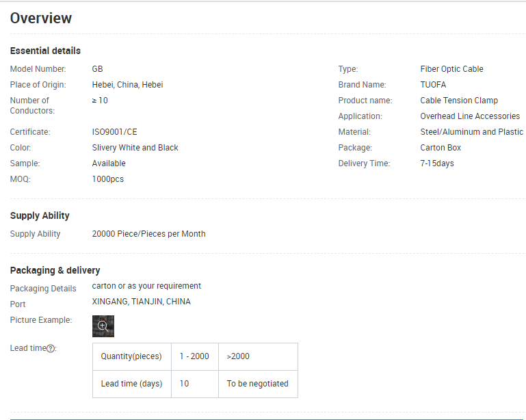Click the Type value 'Fiber Optic Cable'

tap(451, 69)
